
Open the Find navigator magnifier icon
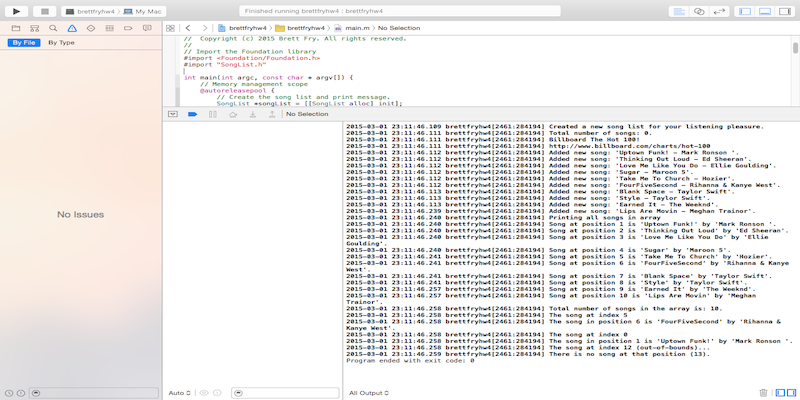click(x=53, y=28)
